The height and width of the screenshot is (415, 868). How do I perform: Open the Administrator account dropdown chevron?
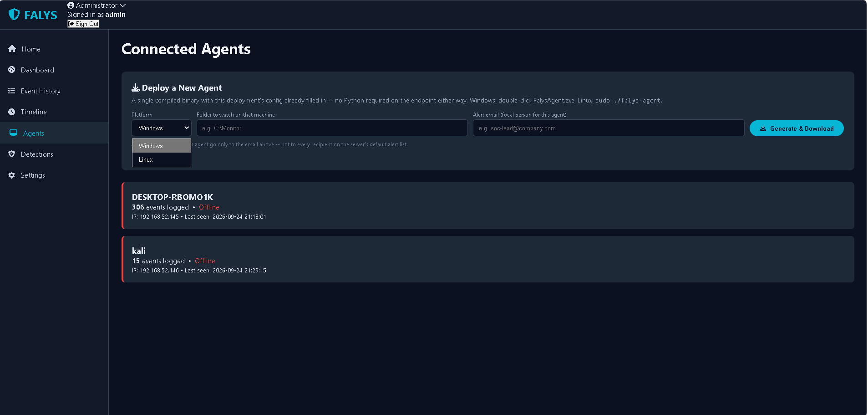[x=122, y=5]
